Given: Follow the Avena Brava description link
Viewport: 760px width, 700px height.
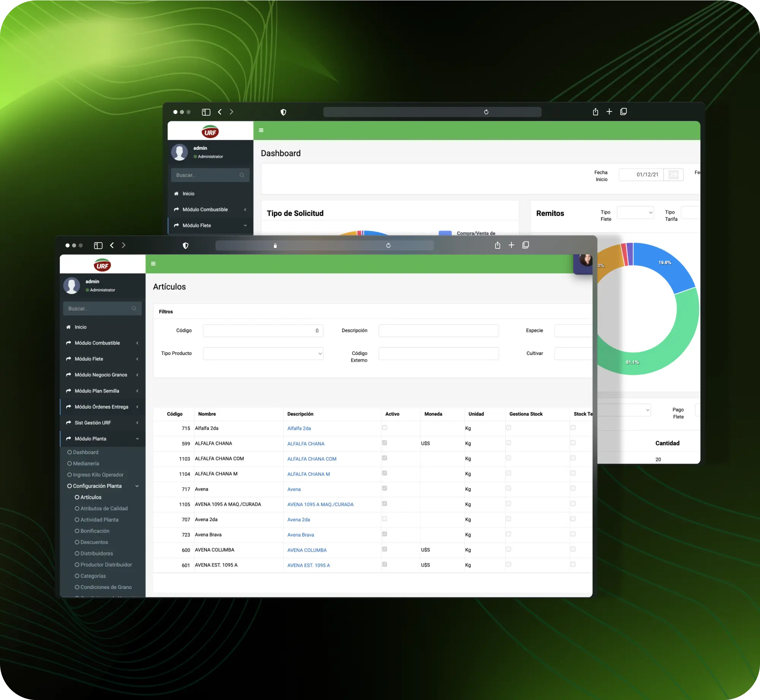Looking at the screenshot, I should pos(300,535).
